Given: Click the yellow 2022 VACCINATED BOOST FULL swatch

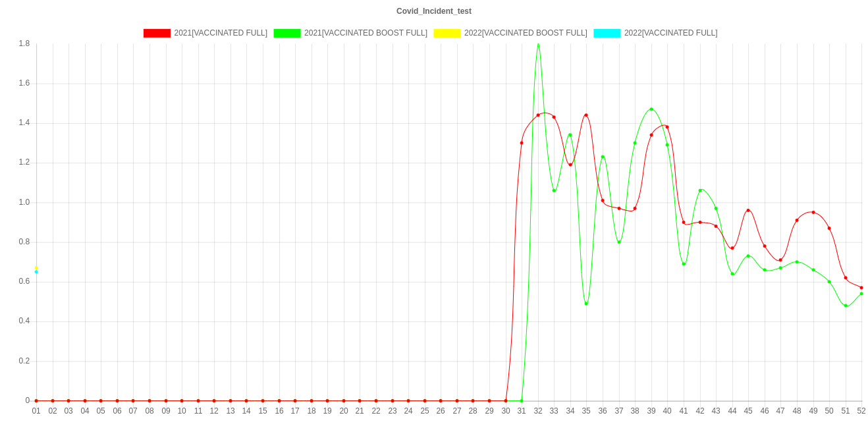Looking at the screenshot, I should tap(447, 33).
